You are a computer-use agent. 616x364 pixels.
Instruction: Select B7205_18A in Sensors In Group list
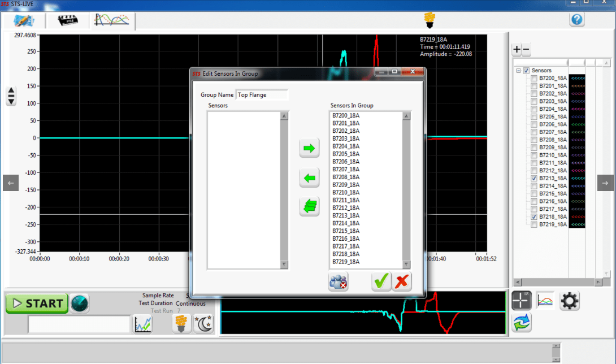click(346, 154)
